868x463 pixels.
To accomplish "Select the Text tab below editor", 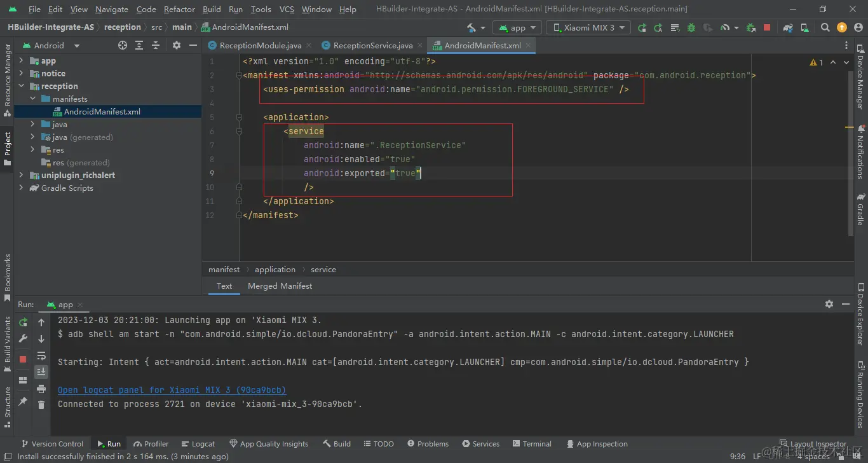I will [224, 286].
